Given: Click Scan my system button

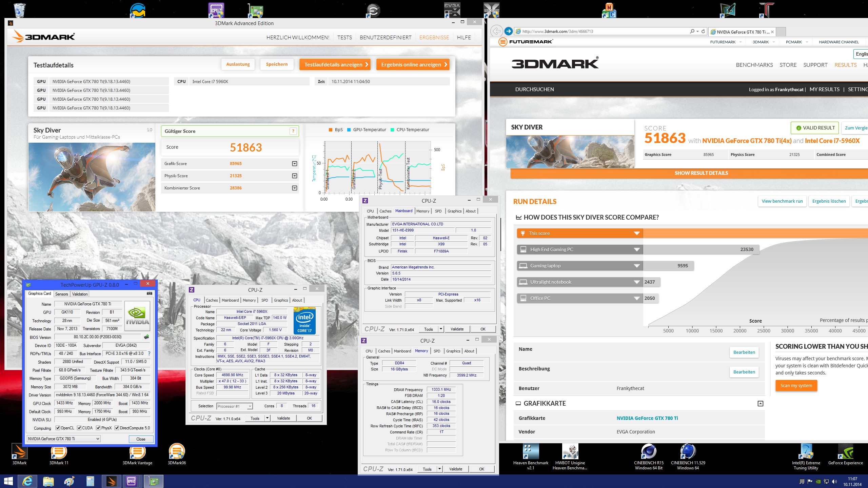Looking at the screenshot, I should (x=796, y=385).
